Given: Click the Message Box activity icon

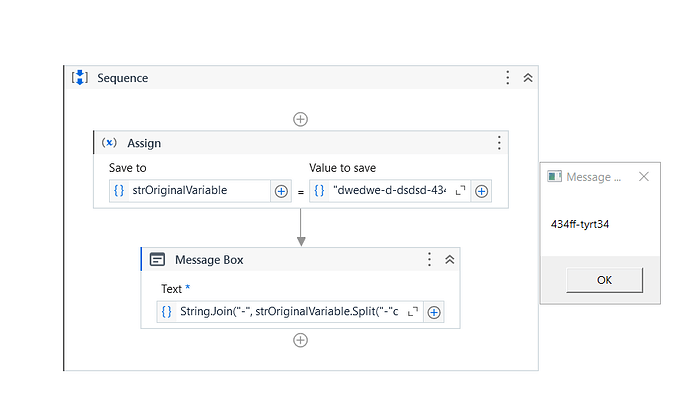Looking at the screenshot, I should (158, 259).
